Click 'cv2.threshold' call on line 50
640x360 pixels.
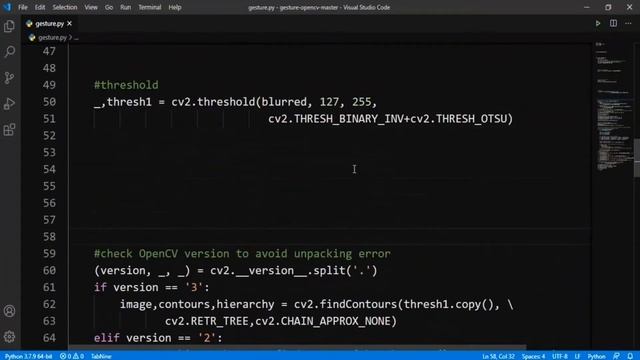tap(213, 102)
